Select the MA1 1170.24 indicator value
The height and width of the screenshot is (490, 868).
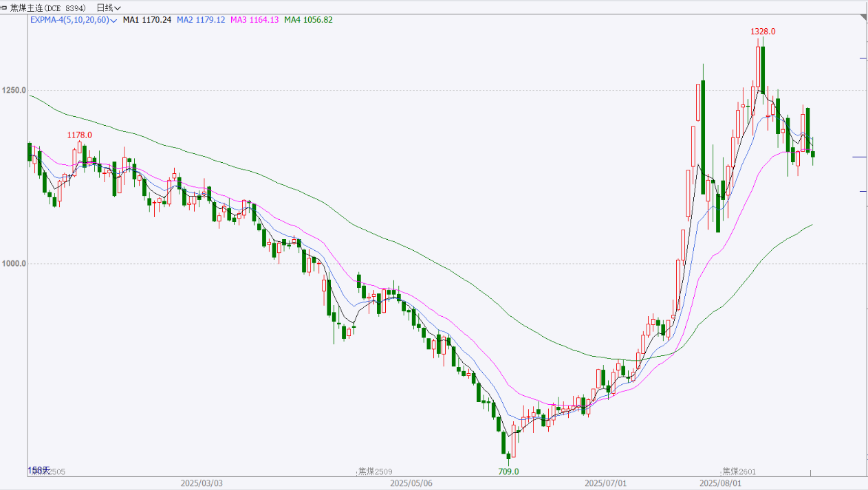pos(147,20)
